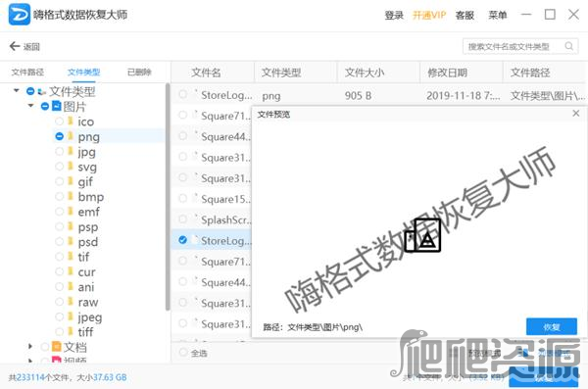Click the 文件类型 column header
Image resolution: width=588 pixels, height=389 pixels.
coord(281,73)
